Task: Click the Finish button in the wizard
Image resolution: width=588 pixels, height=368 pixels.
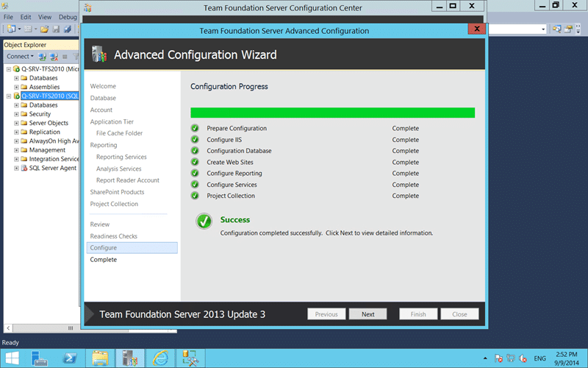Action: click(x=418, y=314)
